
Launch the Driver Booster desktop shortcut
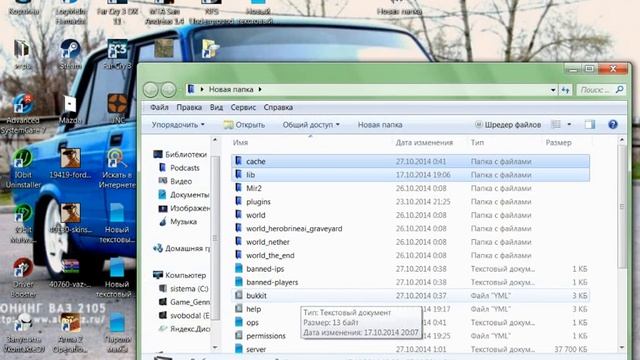[23, 278]
